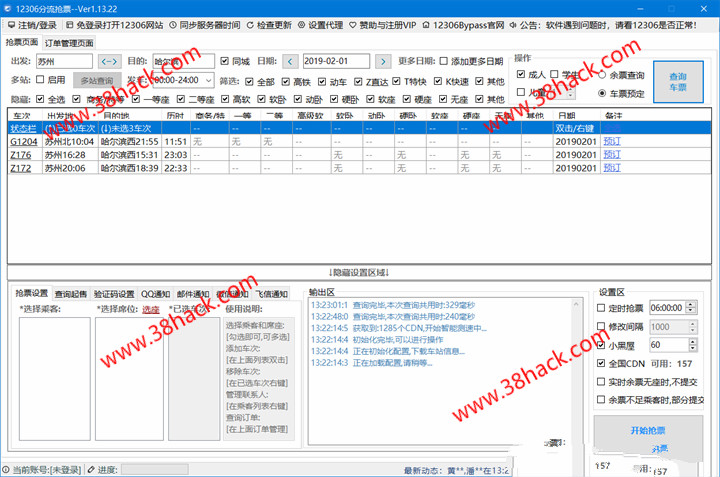Toggle 隐藏 全选 checkbox
Image resolution: width=720 pixels, height=477 pixels.
point(40,99)
